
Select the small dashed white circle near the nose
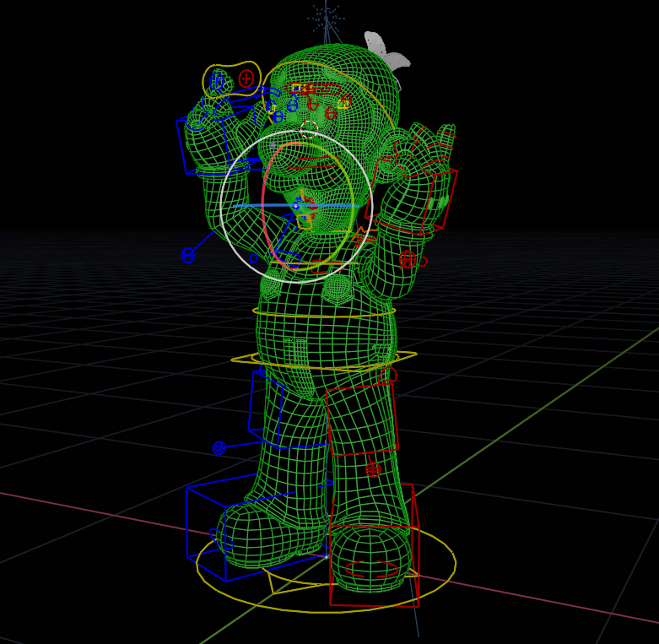(x=310, y=129)
